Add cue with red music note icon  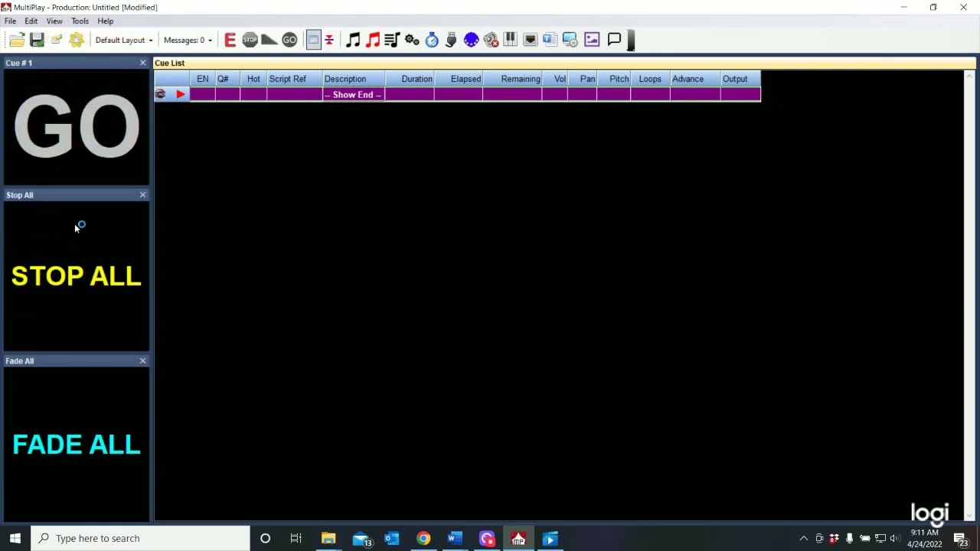click(x=373, y=40)
